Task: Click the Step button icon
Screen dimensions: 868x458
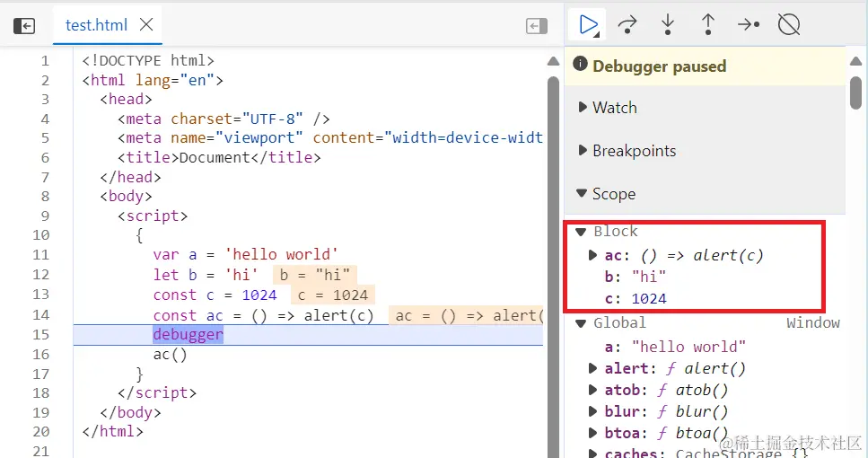Action: coord(749,25)
